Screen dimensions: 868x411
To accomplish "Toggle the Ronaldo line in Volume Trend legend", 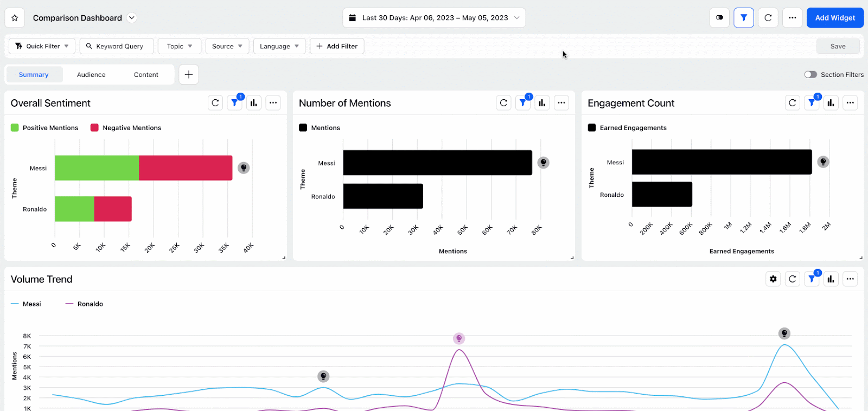I will [84, 304].
